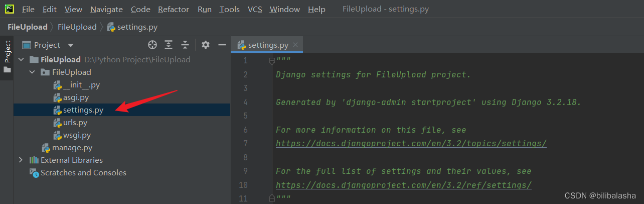Hide the Project tool window

click(x=222, y=45)
